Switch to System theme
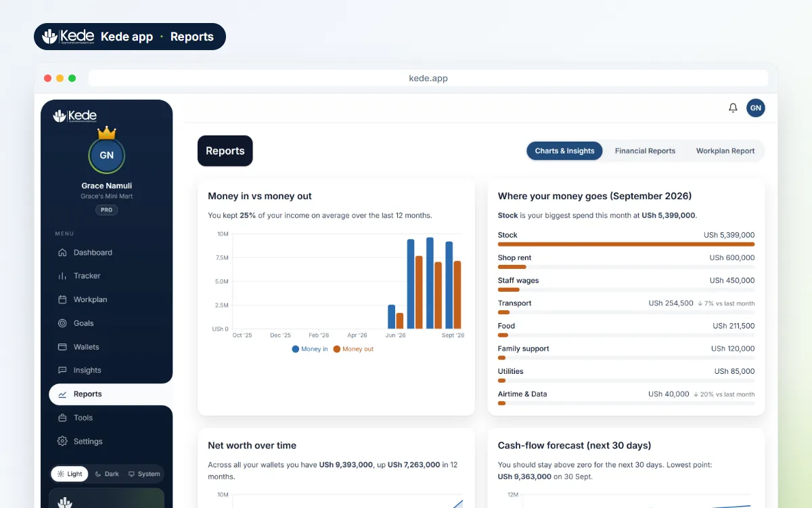This screenshot has height=508, width=812. (x=144, y=474)
